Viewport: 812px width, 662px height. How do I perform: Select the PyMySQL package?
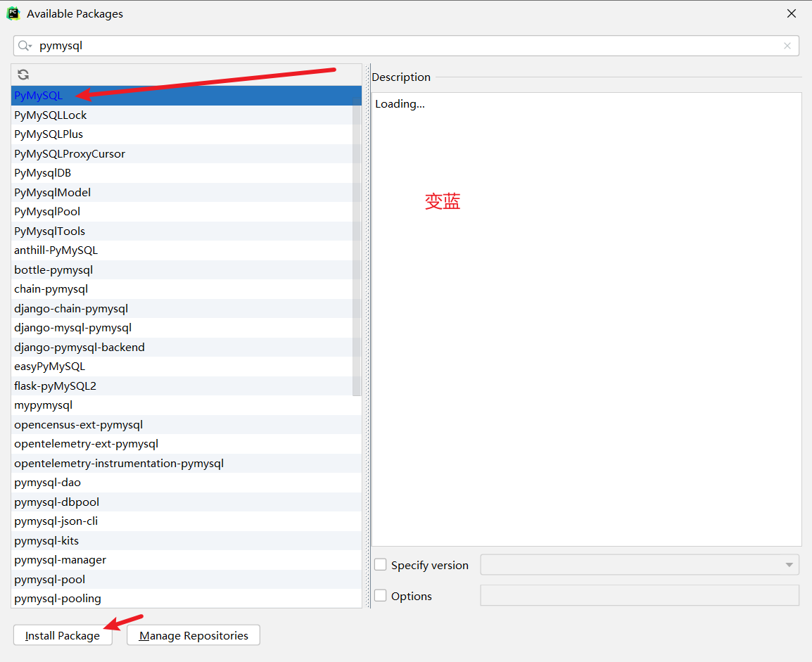coord(186,96)
